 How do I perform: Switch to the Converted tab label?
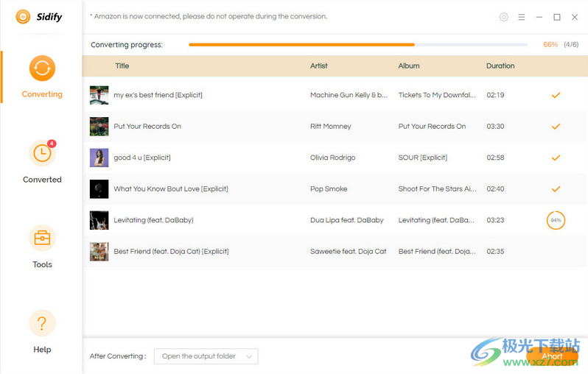[x=42, y=180]
